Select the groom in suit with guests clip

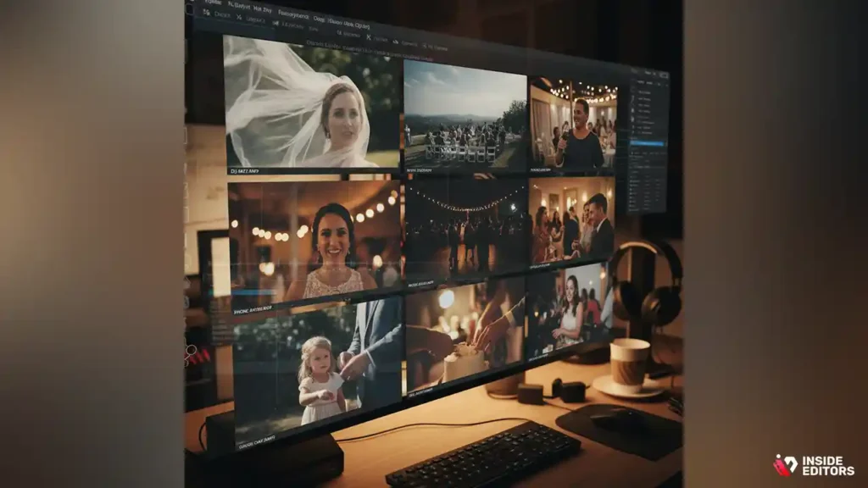[572, 222]
